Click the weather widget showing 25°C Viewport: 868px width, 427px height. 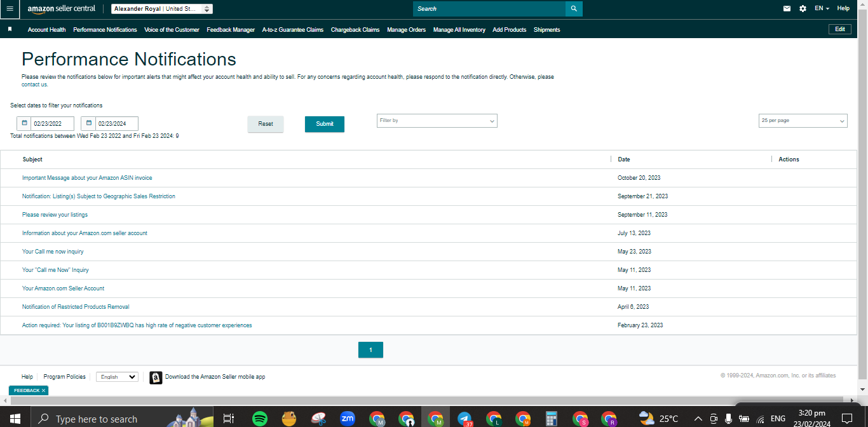pyautogui.click(x=659, y=419)
